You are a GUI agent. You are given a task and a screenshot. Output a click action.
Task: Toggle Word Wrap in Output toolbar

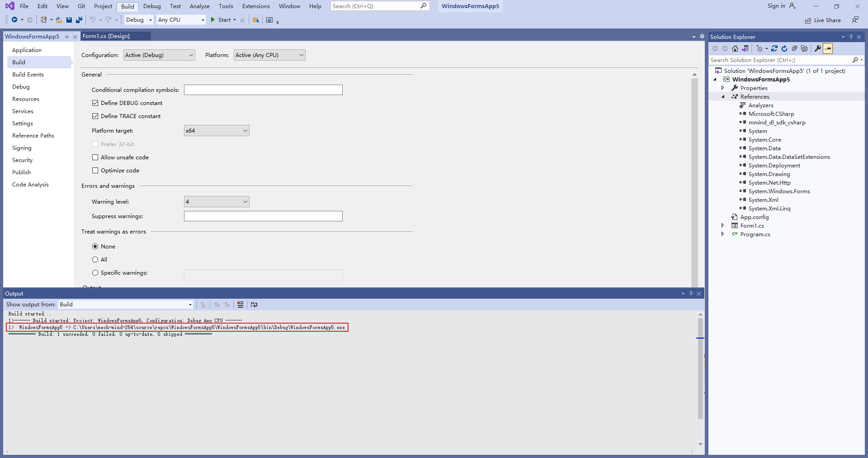coord(254,305)
